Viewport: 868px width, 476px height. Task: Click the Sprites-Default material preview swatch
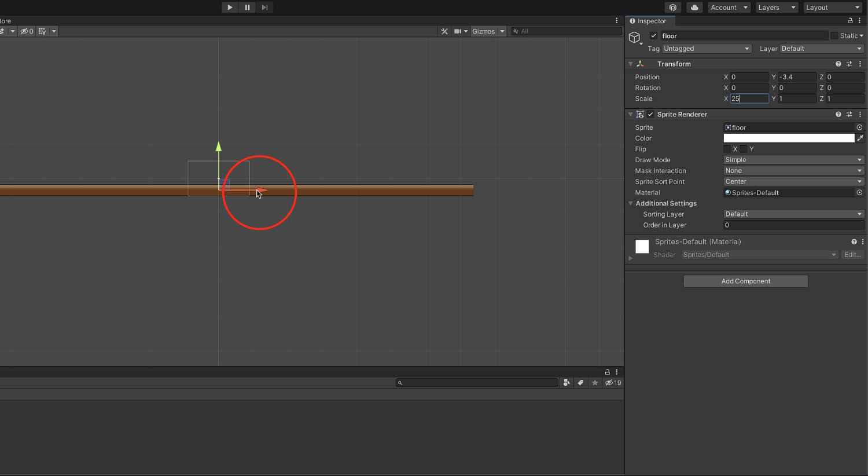click(x=642, y=247)
